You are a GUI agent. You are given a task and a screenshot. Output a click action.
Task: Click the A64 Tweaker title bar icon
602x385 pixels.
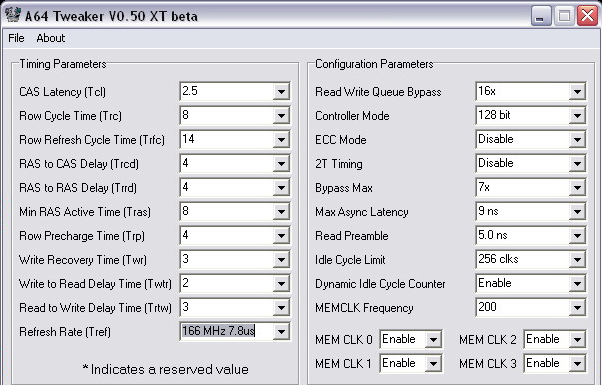[x=13, y=15]
